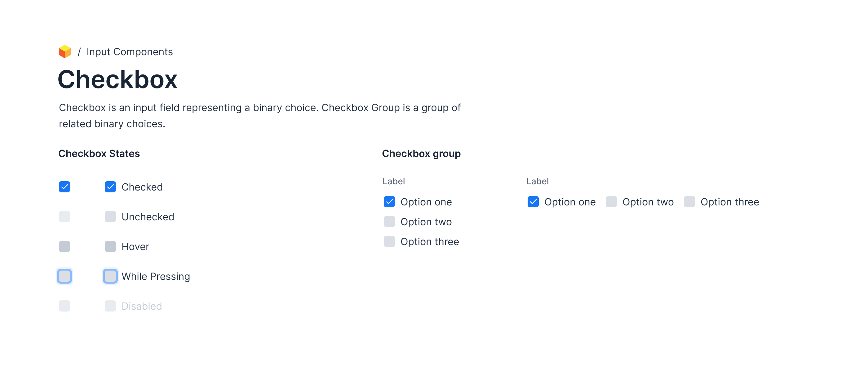Check Option three in the horizontal group
This screenshot has height=368, width=868.
click(x=689, y=202)
